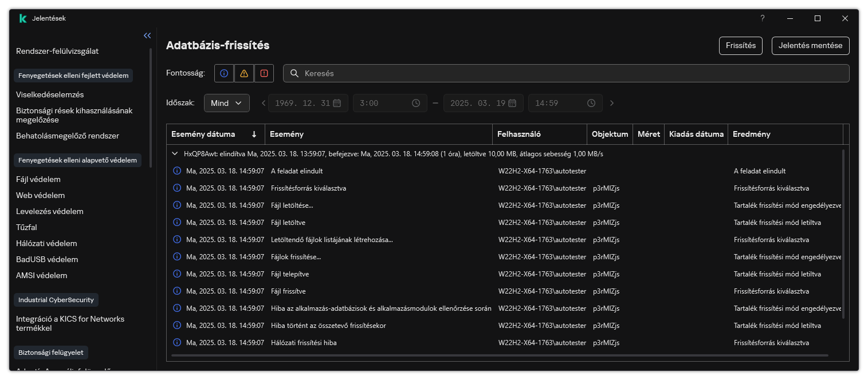Open the Időszak 'Mind' dropdown
Screen dimensions: 868x380
point(226,103)
